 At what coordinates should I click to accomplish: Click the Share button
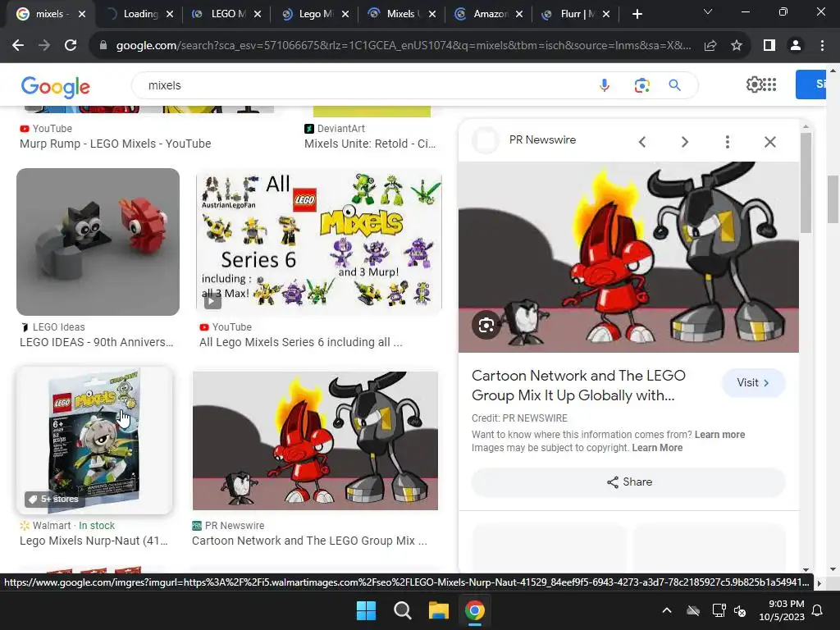(x=628, y=482)
